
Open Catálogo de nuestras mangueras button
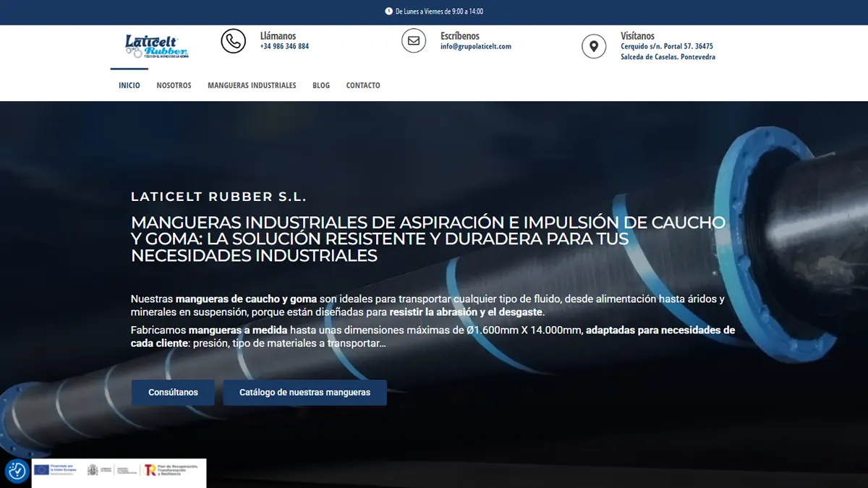[305, 393]
